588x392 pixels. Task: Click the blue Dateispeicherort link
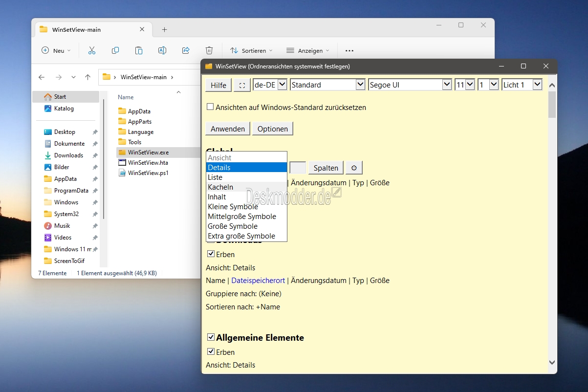(x=258, y=281)
